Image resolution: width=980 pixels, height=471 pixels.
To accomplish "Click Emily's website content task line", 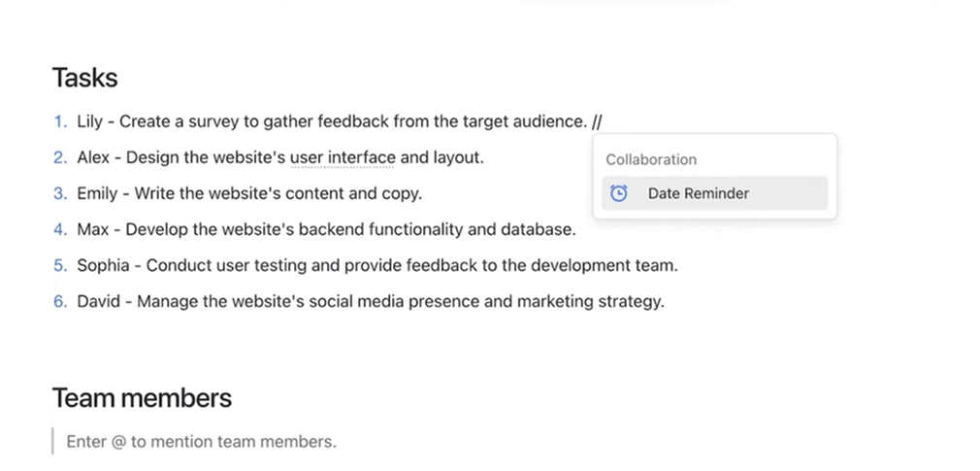I will [x=249, y=193].
